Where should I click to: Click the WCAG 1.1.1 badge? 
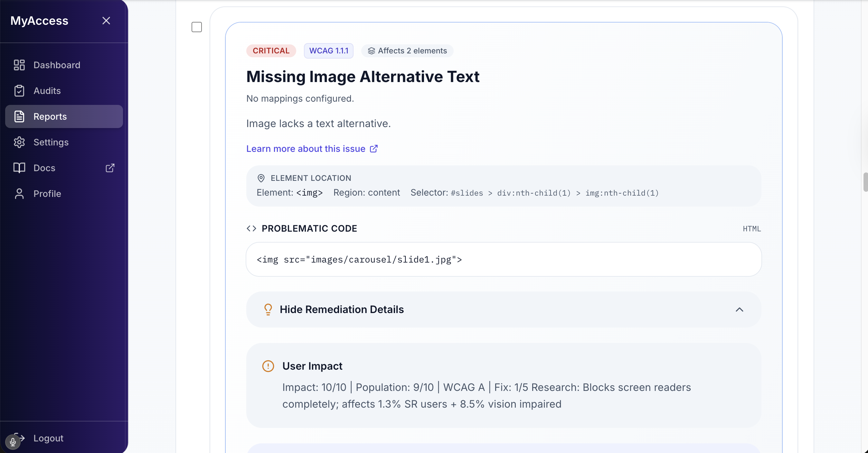[x=328, y=51]
